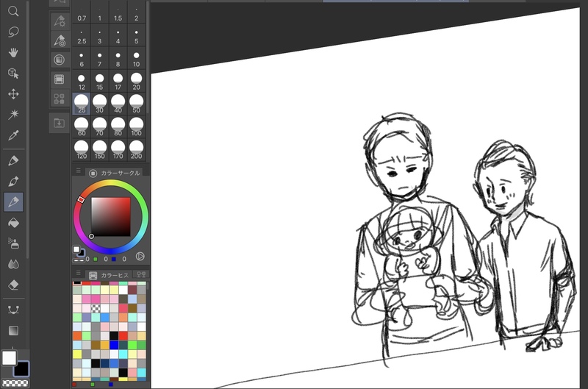This screenshot has height=389, width=588.
Task: Pick the checkered transparent swatch in color history
Action: (96, 308)
